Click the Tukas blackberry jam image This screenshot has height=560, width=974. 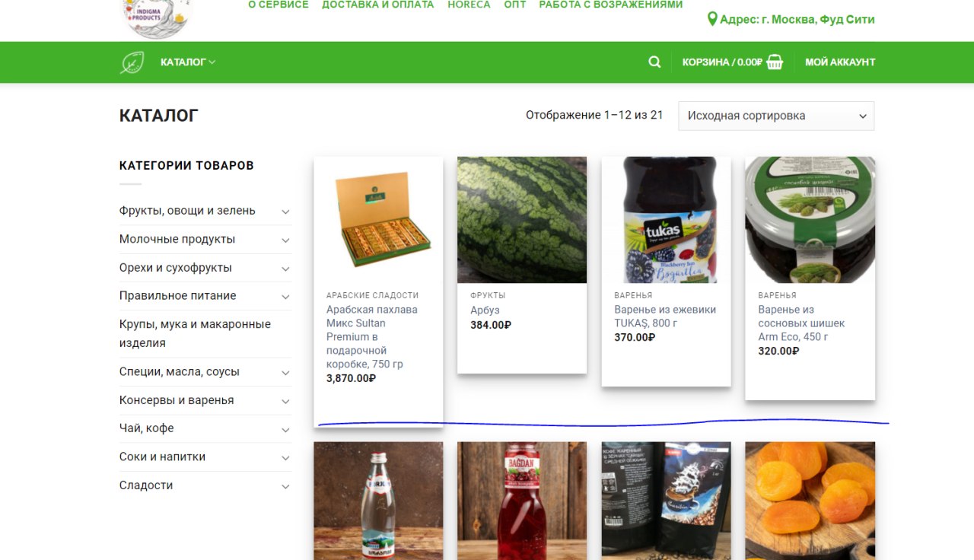(x=667, y=220)
